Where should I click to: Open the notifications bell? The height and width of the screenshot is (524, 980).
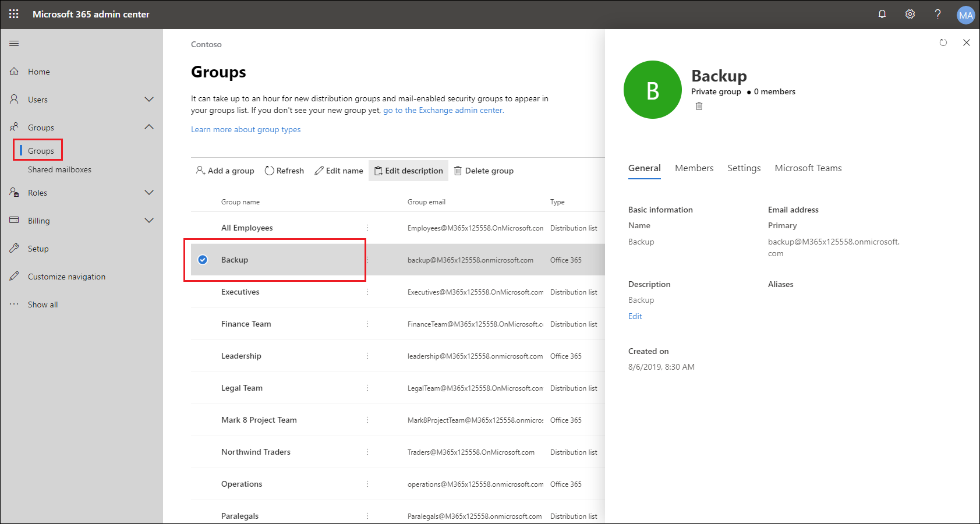click(x=882, y=14)
